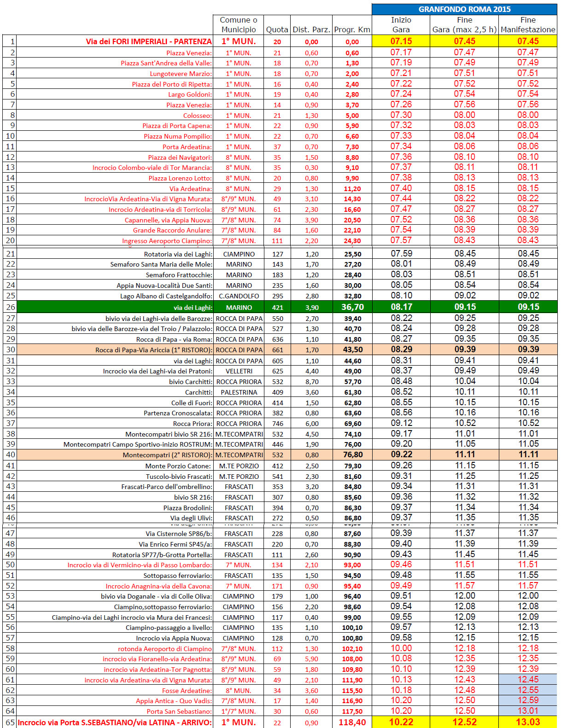Click the Fosse Ardeatine location cell
This screenshot has width=573, height=728.
pyautogui.click(x=187, y=691)
